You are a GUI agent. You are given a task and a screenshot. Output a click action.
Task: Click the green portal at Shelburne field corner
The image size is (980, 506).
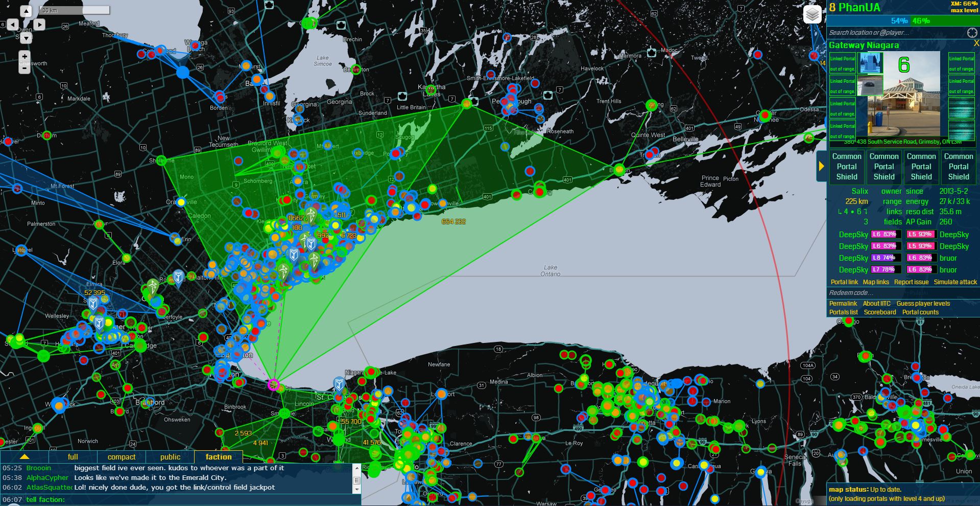161,160
